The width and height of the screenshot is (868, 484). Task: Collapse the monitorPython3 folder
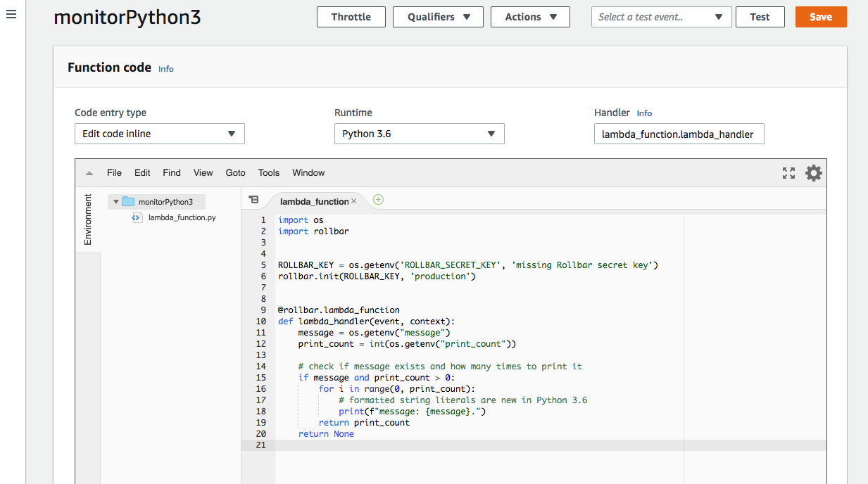pos(115,201)
